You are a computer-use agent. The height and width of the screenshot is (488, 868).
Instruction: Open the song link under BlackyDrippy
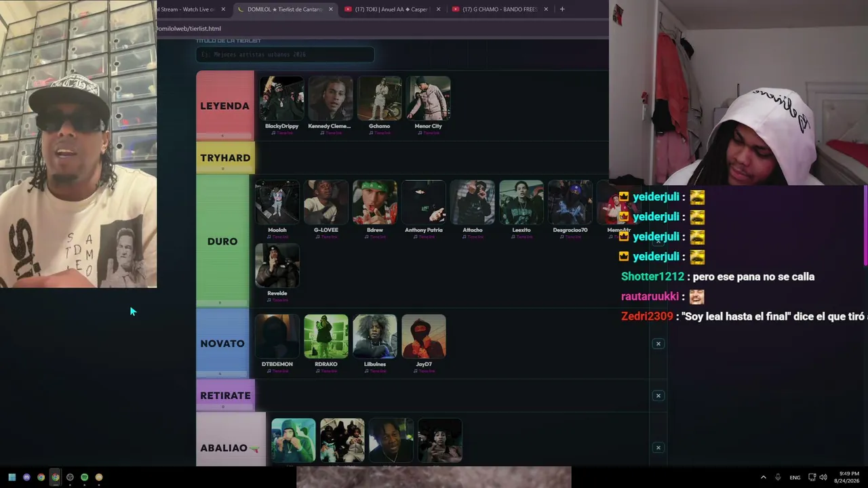(x=282, y=133)
